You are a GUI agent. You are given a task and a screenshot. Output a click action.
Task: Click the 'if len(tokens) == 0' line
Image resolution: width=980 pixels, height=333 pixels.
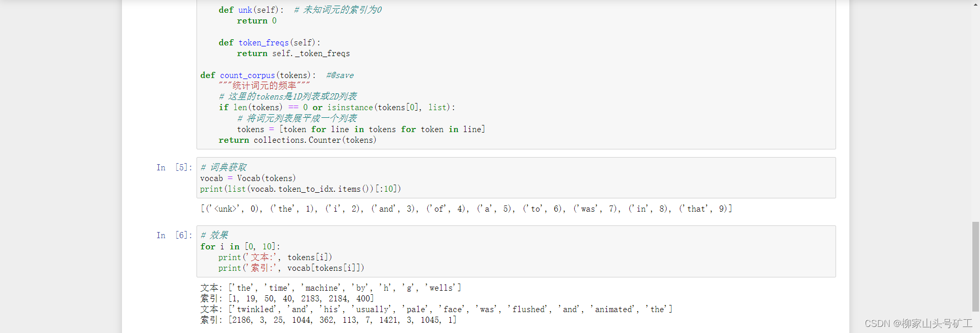tap(336, 108)
